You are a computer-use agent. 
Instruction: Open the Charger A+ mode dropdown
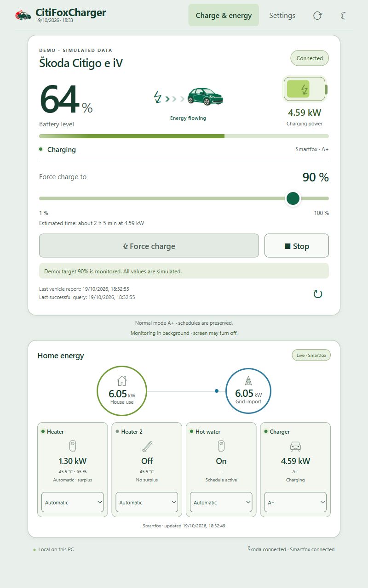[x=295, y=503]
